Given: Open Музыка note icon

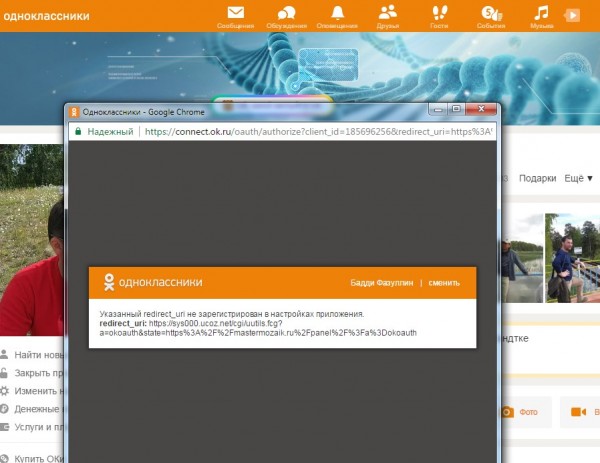Looking at the screenshot, I should [541, 13].
